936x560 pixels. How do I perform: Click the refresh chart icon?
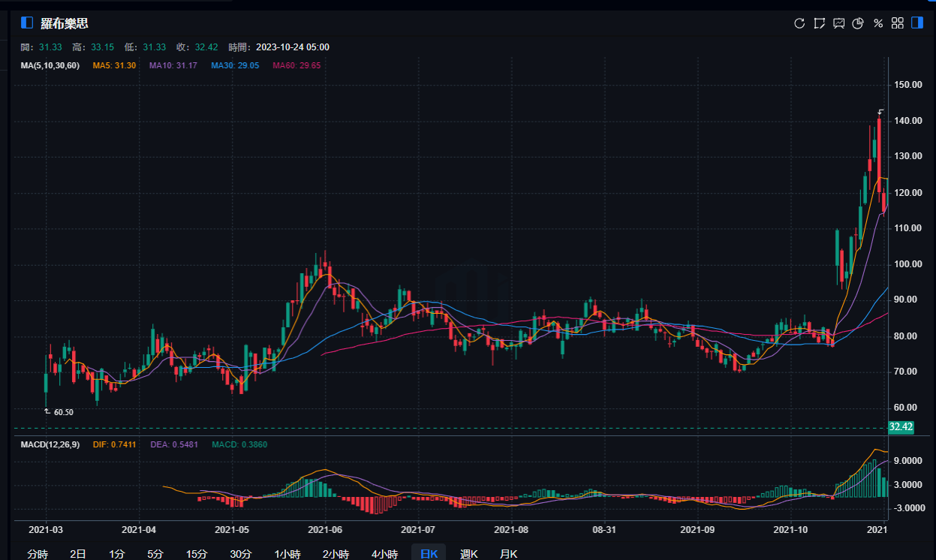coord(799,23)
